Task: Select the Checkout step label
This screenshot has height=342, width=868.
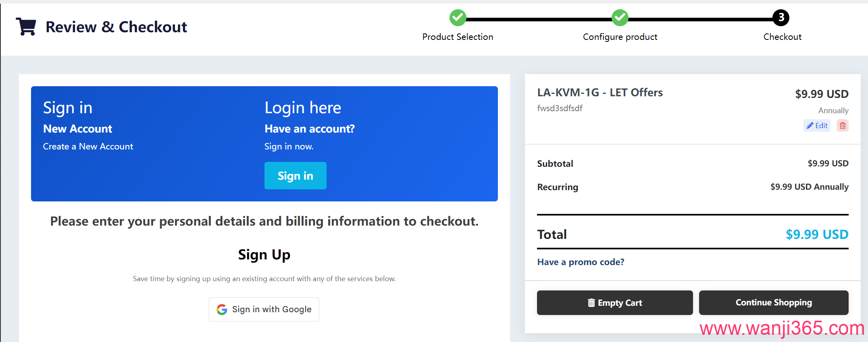Action: coord(782,37)
